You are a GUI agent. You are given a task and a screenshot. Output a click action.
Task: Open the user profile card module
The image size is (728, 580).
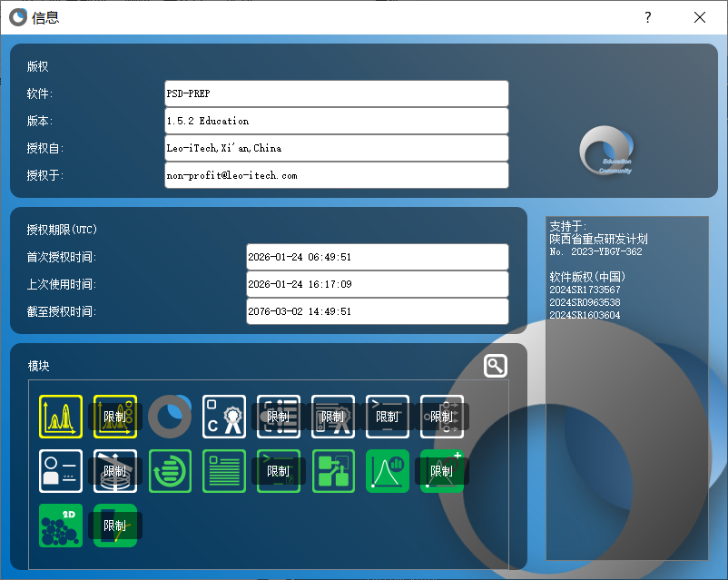tap(61, 471)
